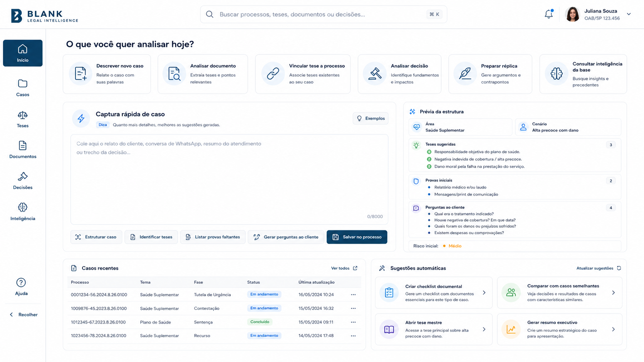Click the Blank Legal Intelligence logo
Screen dimensions: 644x362
[x=44, y=16]
